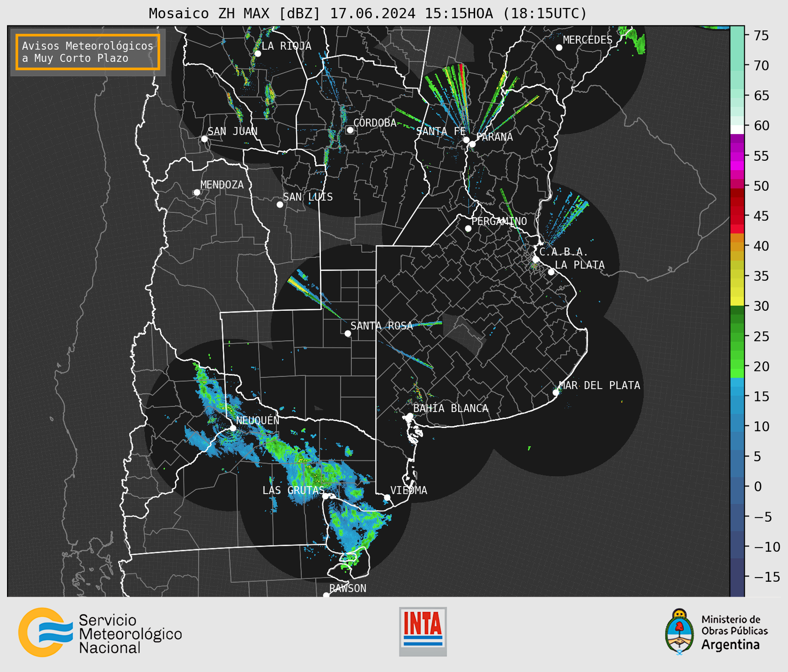Screen dimensions: 788x672
Task: Click the LA RIOJA city marker dot
Action: point(258,54)
